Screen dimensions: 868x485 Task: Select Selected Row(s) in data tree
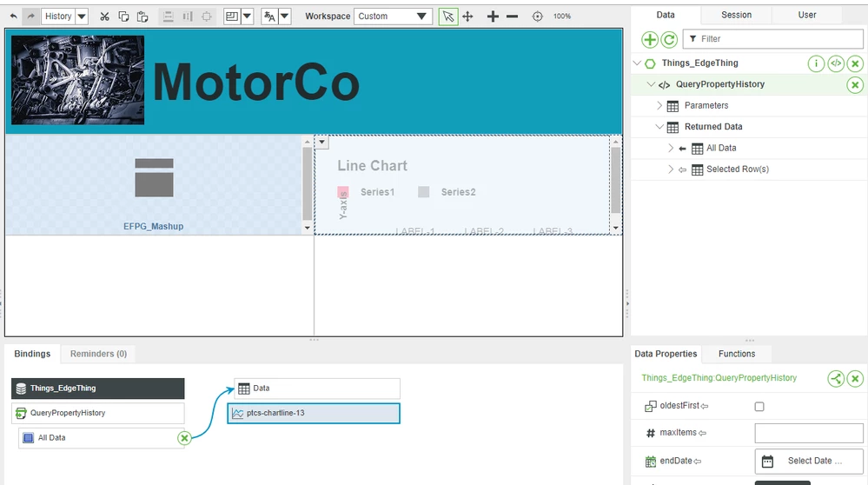click(x=738, y=169)
